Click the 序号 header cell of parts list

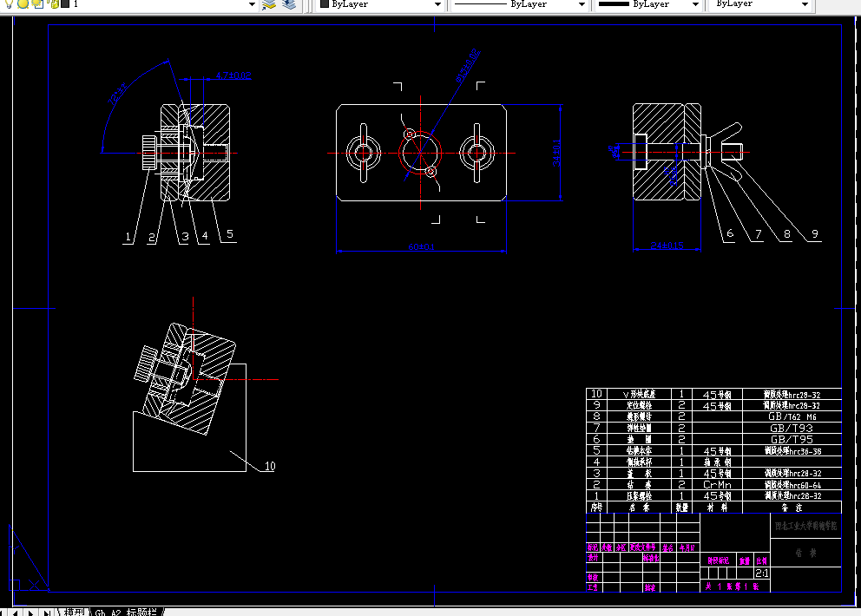click(596, 508)
